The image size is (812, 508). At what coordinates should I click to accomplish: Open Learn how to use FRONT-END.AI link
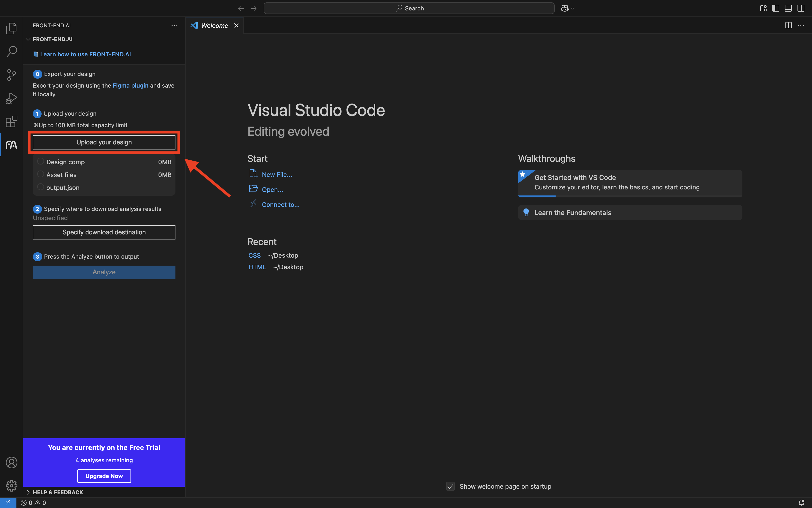click(x=85, y=54)
